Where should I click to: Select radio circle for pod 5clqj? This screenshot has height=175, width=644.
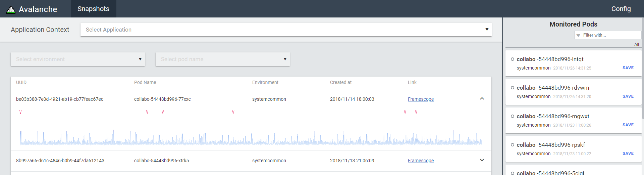(512, 173)
